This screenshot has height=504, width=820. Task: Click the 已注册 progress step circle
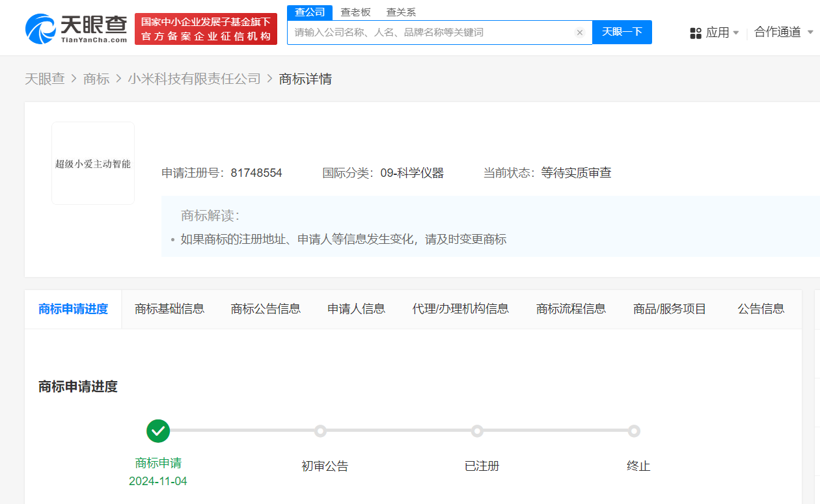[477, 431]
